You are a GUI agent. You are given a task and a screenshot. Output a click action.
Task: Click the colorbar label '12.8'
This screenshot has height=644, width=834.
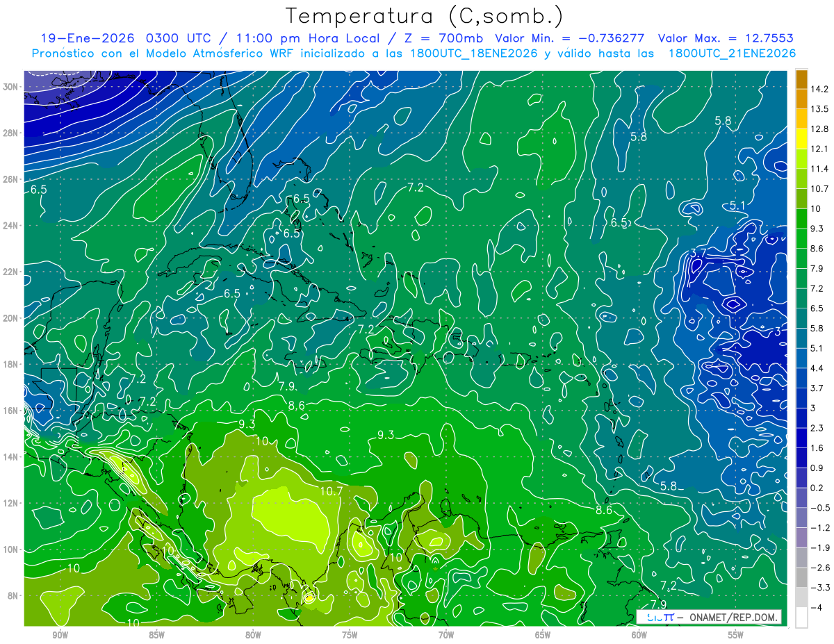click(x=819, y=129)
